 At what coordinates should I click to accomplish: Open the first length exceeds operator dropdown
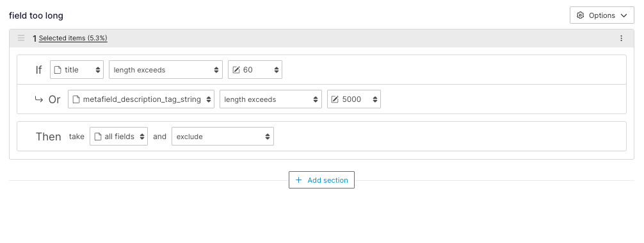[166, 70]
